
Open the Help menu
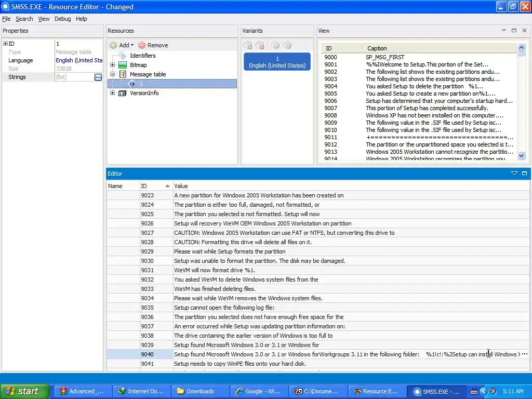(81, 19)
